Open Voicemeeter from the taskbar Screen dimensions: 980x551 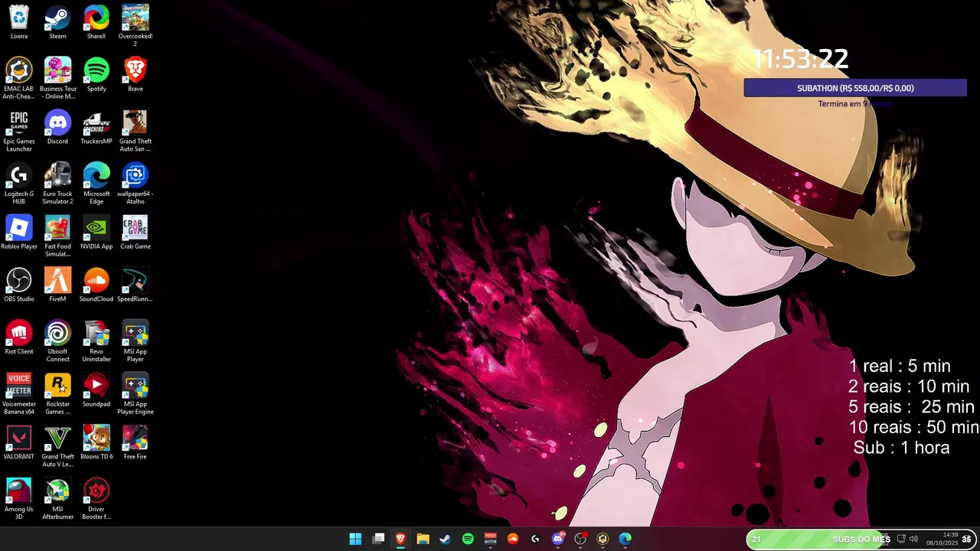click(x=490, y=539)
